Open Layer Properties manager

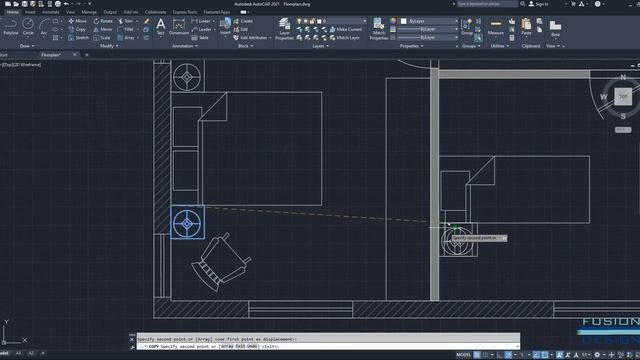(x=284, y=29)
